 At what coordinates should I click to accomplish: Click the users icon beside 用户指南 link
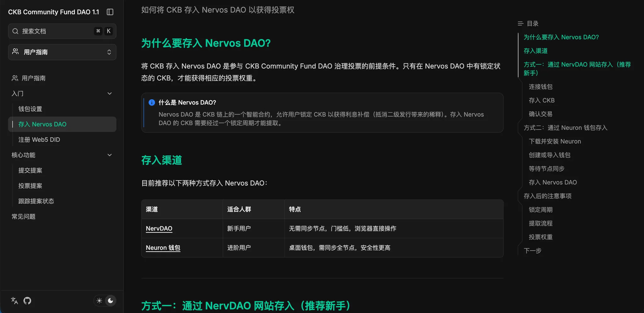[x=15, y=78]
